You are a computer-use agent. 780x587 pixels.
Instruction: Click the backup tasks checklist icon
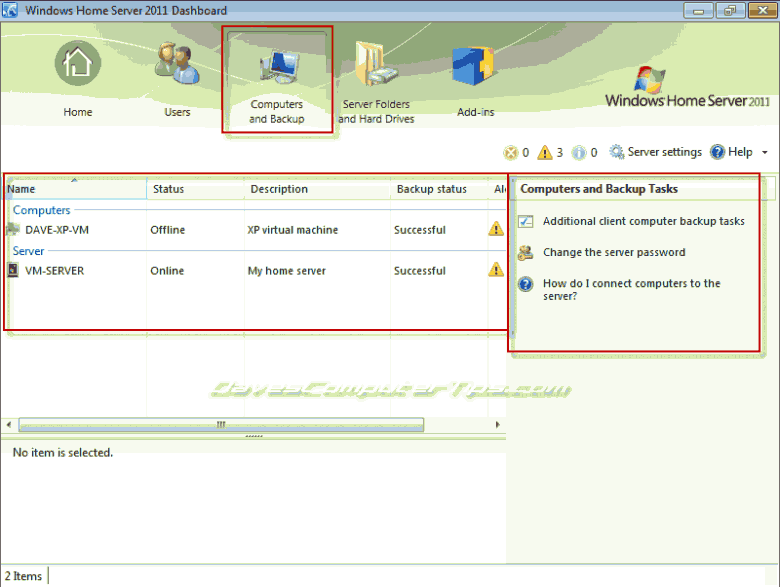(x=526, y=221)
